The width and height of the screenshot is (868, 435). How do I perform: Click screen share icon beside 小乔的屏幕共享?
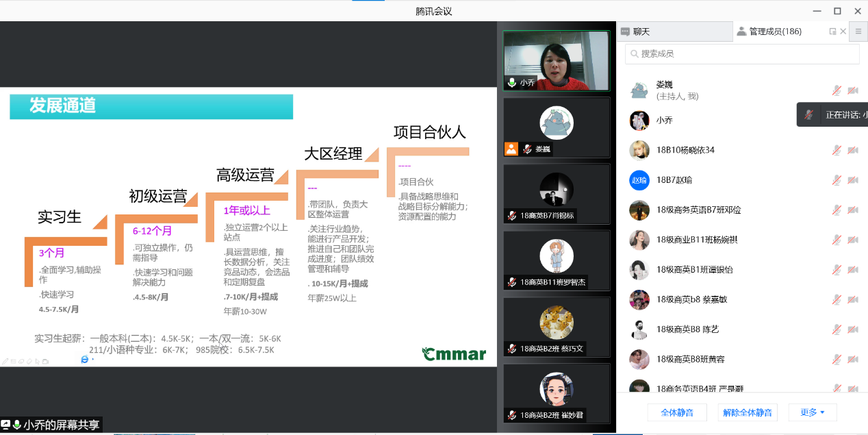(5, 425)
